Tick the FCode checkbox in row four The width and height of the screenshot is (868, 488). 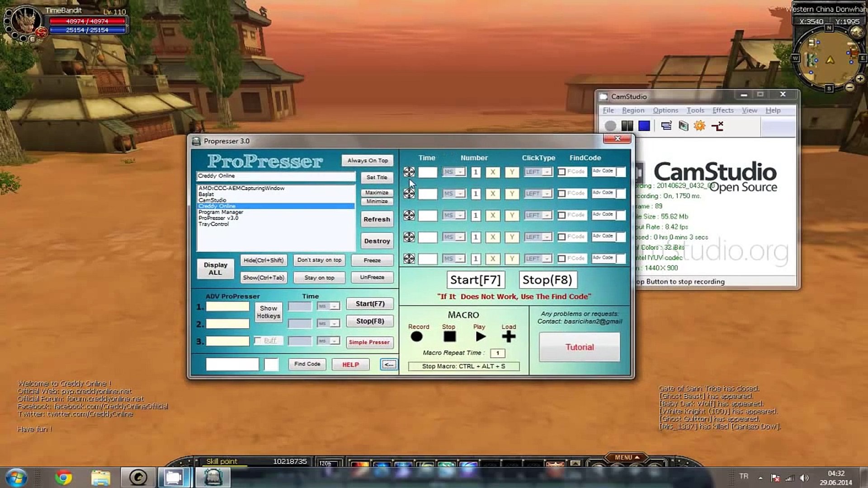tap(561, 237)
